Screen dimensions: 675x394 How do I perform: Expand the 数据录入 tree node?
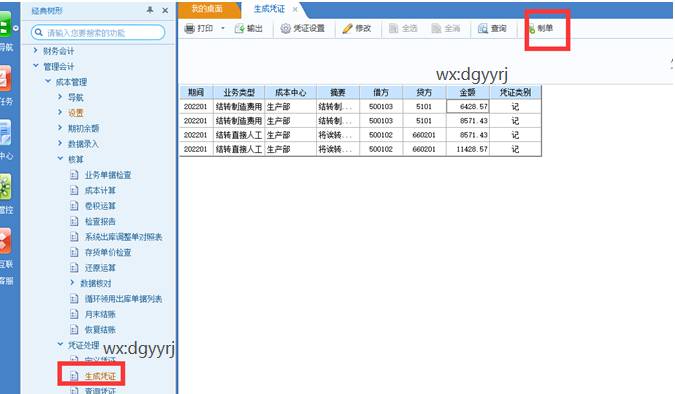[60, 143]
